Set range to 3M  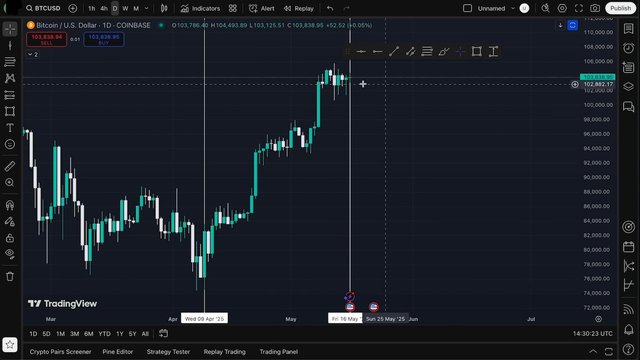pyautogui.click(x=74, y=334)
